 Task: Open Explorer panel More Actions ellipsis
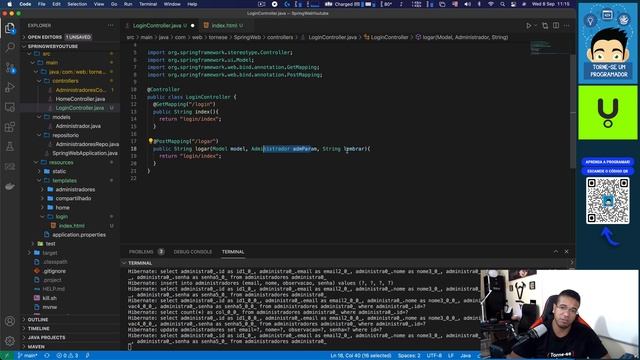111,25
